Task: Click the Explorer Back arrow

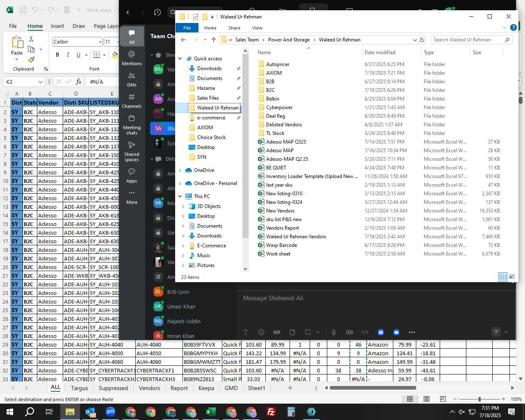Action: coord(183,40)
